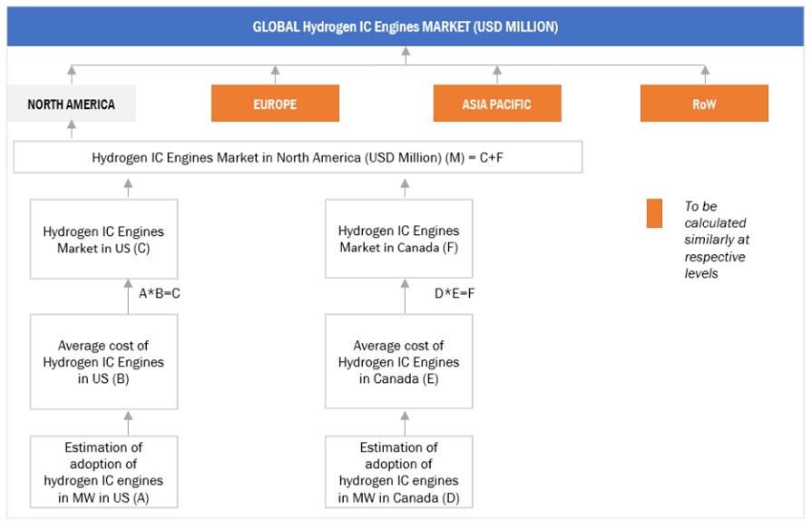Select the NORTH AMERICA region box

(x=71, y=104)
